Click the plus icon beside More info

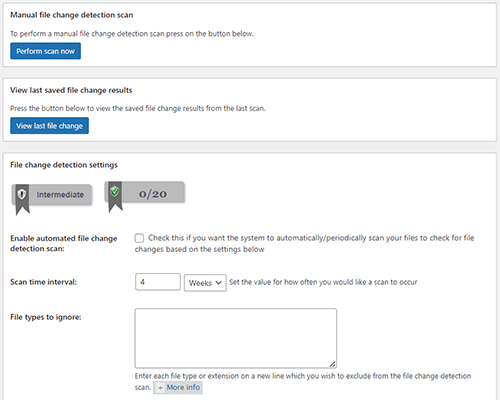click(x=160, y=388)
